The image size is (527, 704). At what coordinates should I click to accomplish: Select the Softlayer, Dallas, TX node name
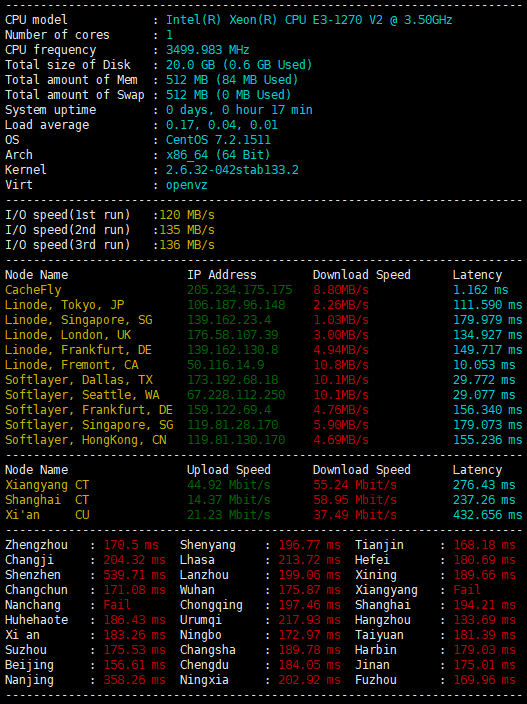click(79, 380)
